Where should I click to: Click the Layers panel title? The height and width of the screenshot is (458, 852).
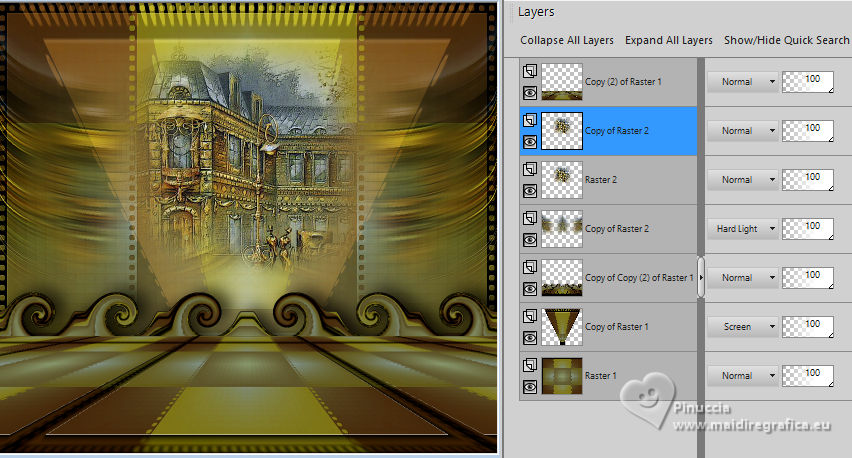[536, 12]
